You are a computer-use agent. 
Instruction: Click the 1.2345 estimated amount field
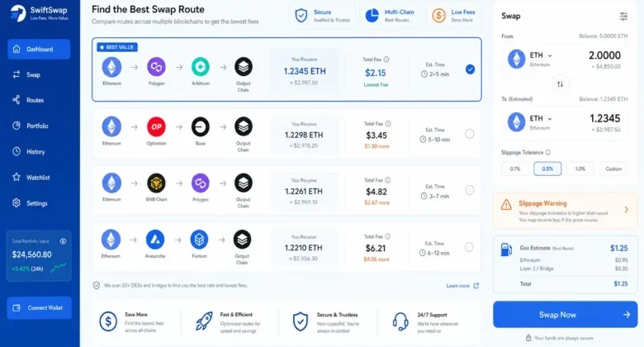pos(605,118)
